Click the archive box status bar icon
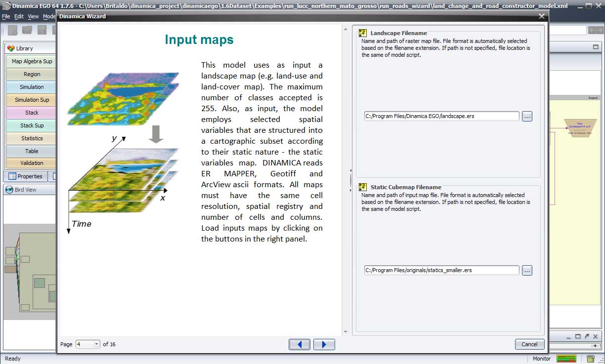The width and height of the screenshot is (605, 364). tap(591, 359)
